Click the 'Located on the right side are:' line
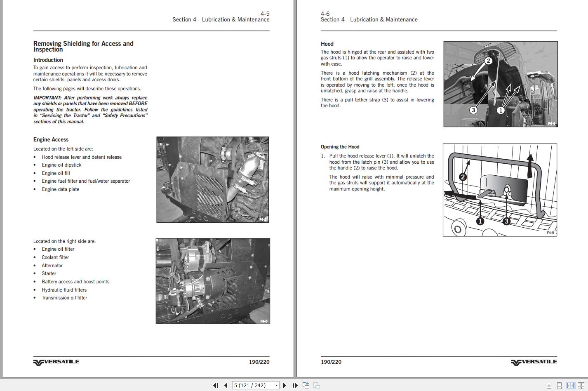 (x=64, y=241)
